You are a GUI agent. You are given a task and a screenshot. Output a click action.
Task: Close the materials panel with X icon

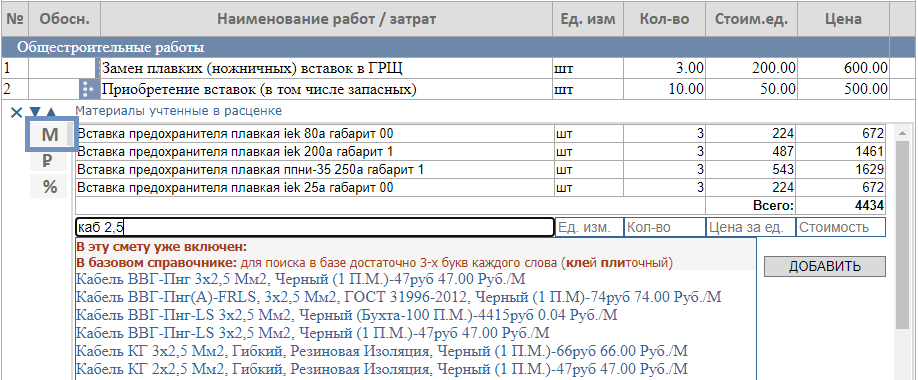(16, 112)
